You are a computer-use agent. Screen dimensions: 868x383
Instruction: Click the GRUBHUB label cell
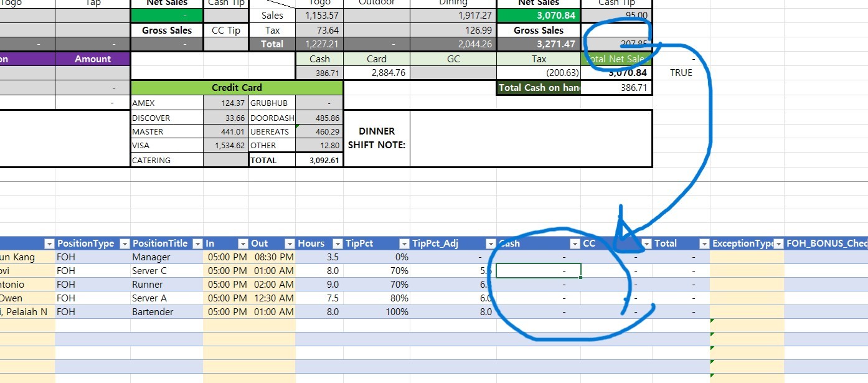click(272, 103)
